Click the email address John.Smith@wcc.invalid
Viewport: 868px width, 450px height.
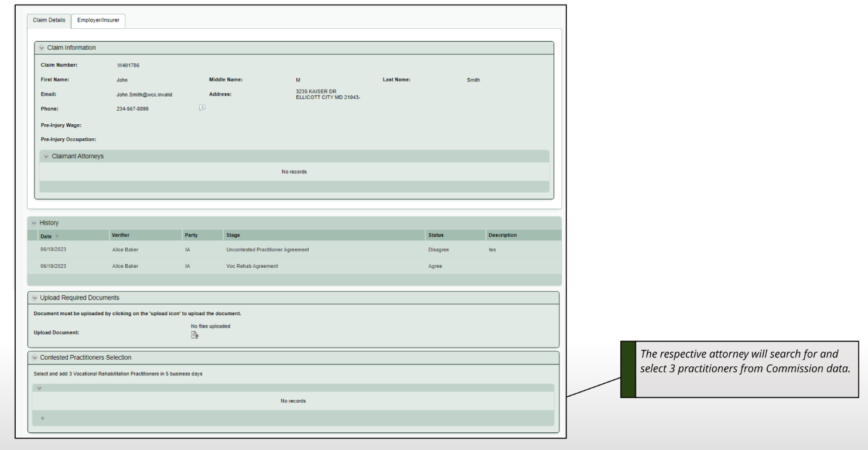(x=143, y=94)
